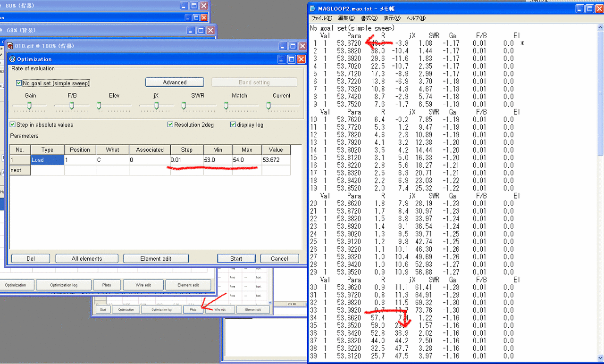Close the MAGLOOP2.mao.txt Notepad window
The height and width of the screenshot is (364, 604).
599,9
